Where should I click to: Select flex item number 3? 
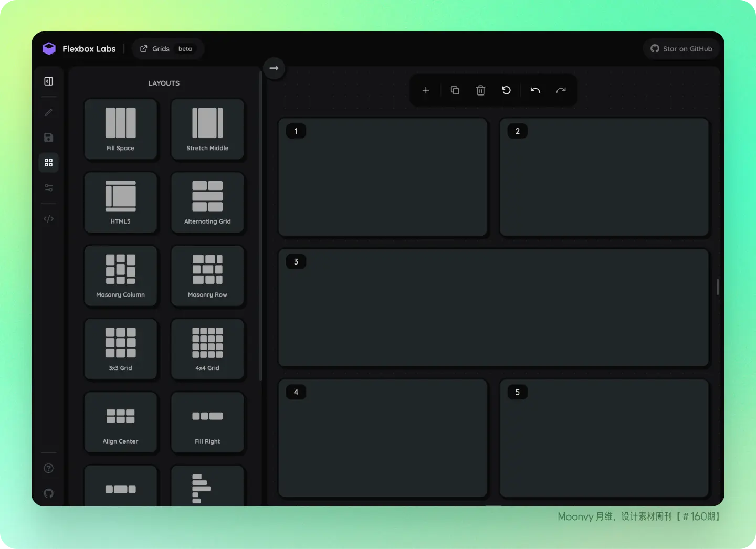493,308
